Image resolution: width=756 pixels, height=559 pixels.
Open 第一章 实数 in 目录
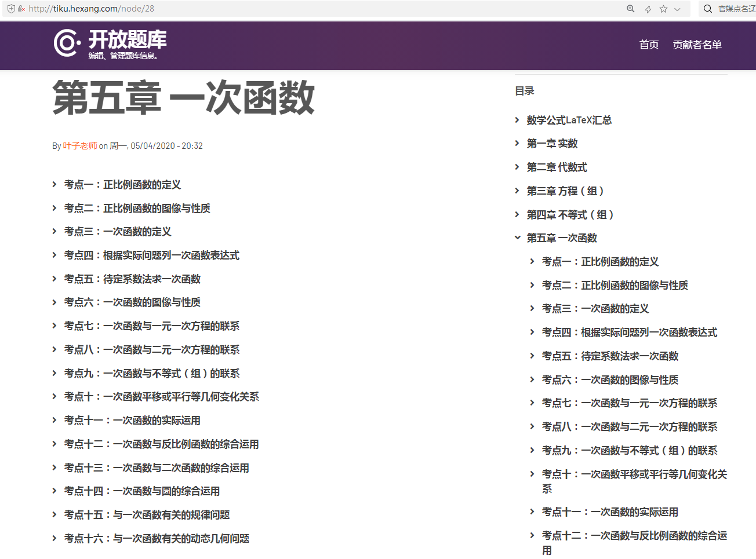552,143
